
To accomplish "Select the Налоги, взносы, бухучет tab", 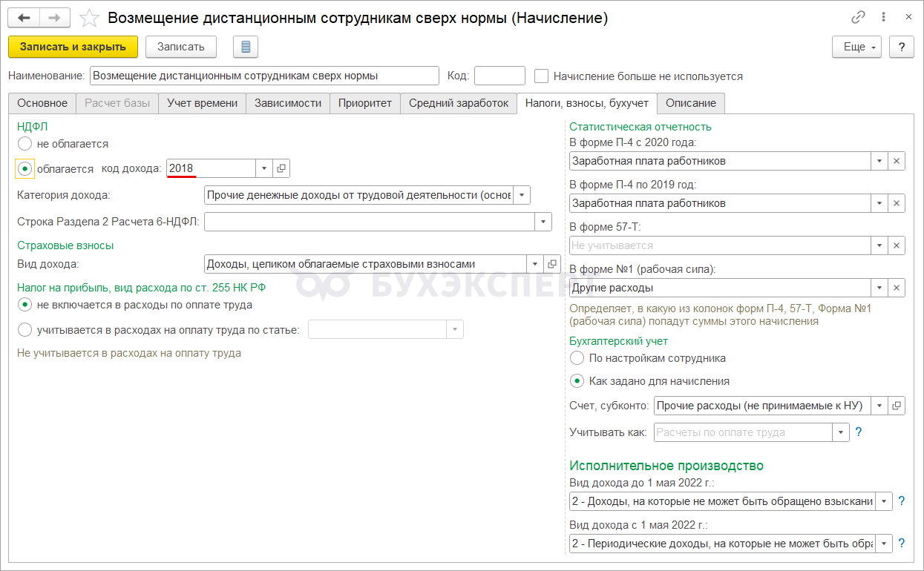I will click(587, 103).
